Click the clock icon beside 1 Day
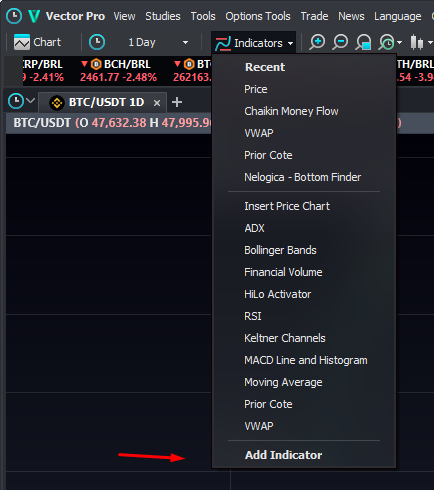 (x=97, y=42)
